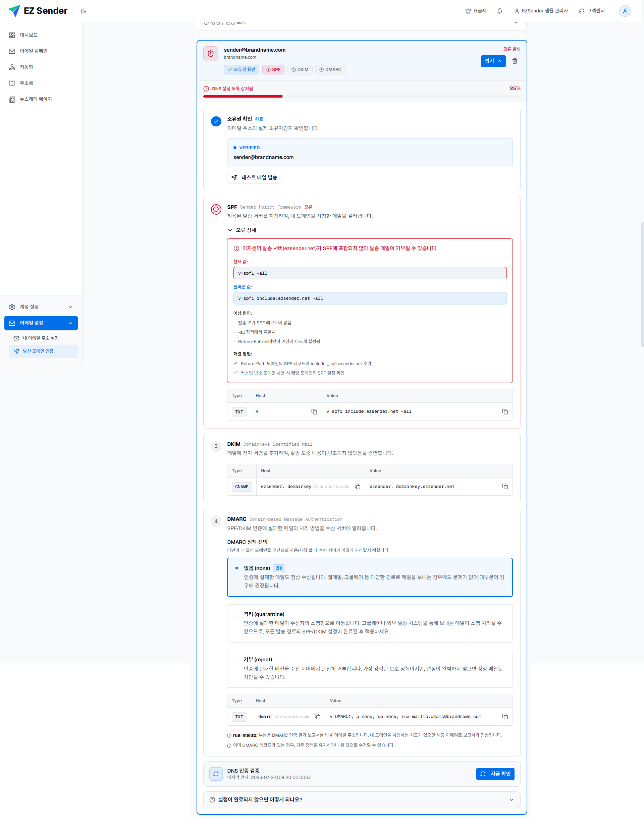
Task: Open 대시보드 in sidebar
Action: pyautogui.click(x=41, y=35)
